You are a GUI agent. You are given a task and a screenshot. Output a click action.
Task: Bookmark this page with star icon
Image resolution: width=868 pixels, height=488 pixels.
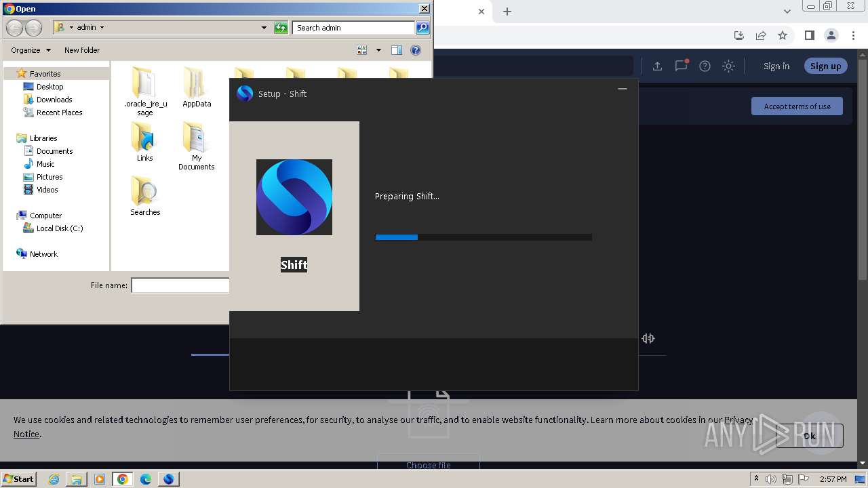click(x=783, y=35)
